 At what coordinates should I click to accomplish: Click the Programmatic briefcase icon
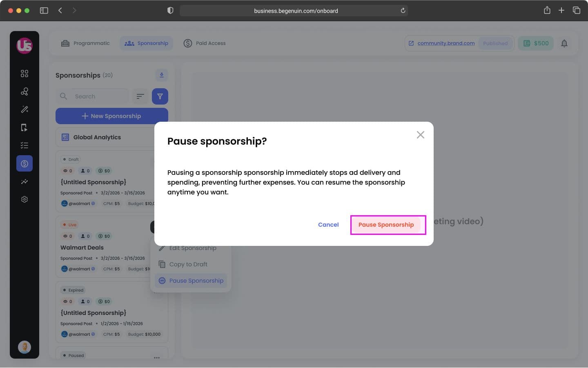pyautogui.click(x=65, y=43)
